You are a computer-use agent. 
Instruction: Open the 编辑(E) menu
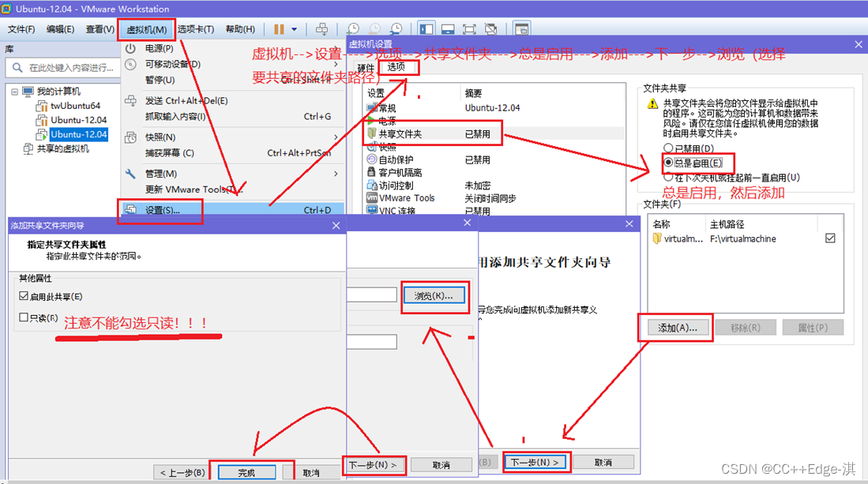pos(60,29)
